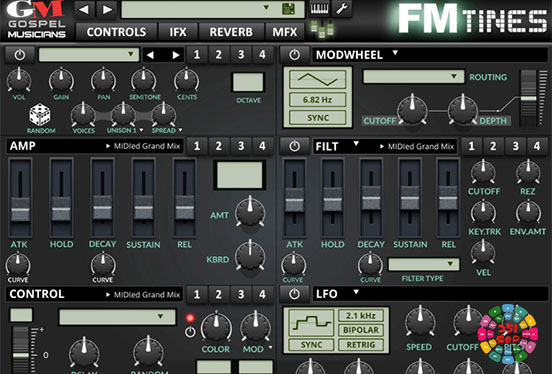Toggle the Control power button below red LED
The width and height of the screenshot is (552, 374).
(190, 332)
